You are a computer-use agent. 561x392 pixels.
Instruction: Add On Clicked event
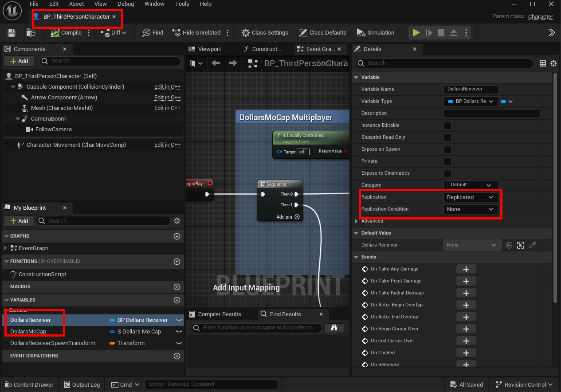[x=466, y=353]
